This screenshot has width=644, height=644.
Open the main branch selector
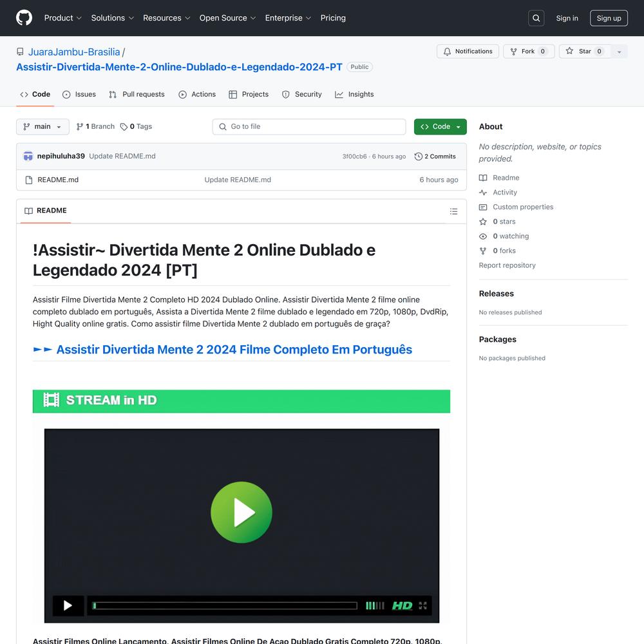[43, 126]
